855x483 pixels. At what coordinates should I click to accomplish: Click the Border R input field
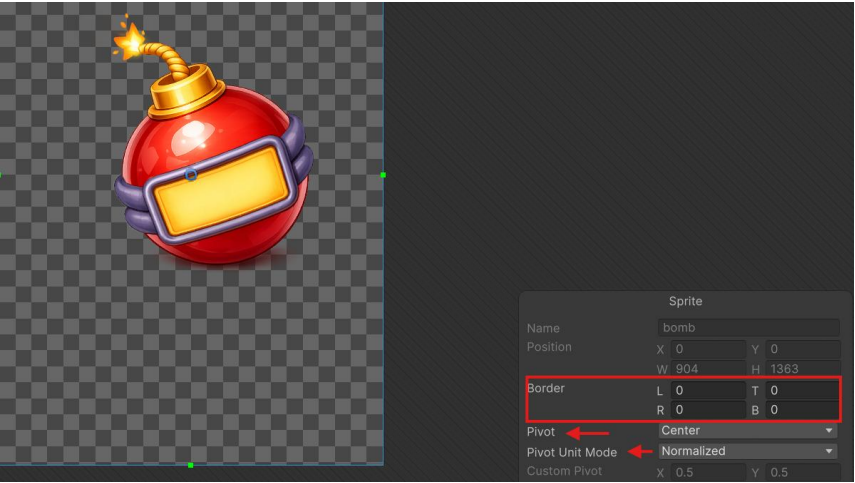708,410
